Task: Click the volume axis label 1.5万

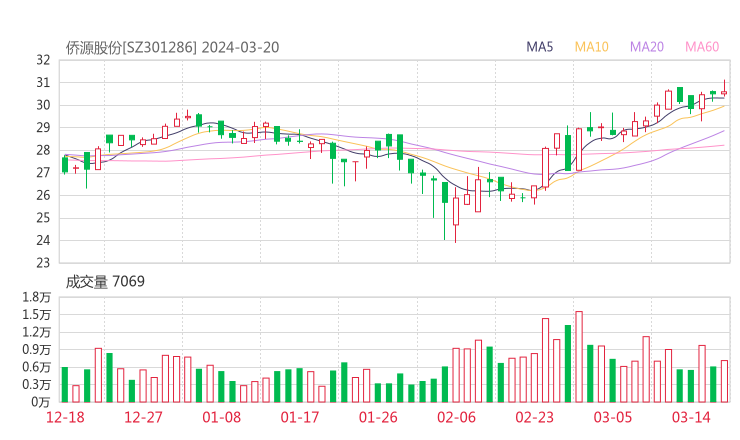Action: [36, 314]
